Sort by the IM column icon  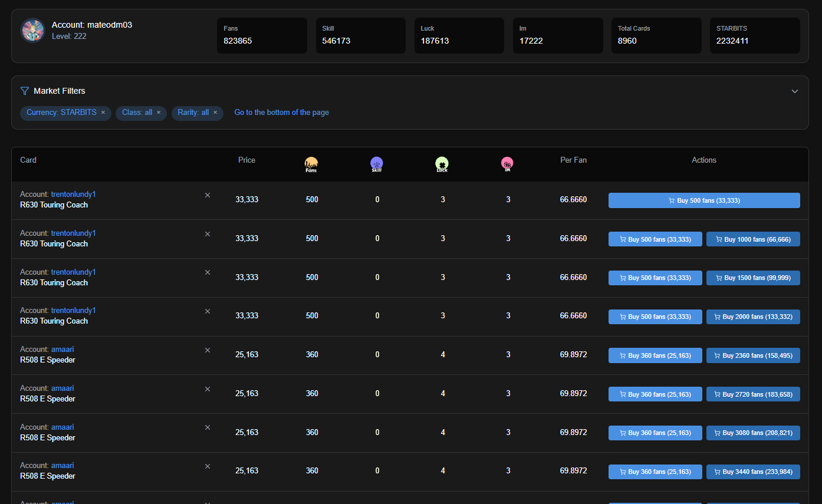pos(507,164)
